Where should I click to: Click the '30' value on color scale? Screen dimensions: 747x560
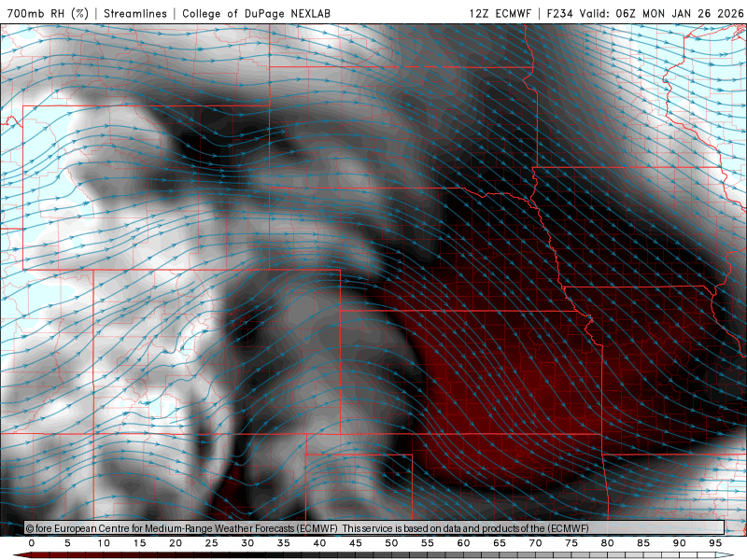247,543
